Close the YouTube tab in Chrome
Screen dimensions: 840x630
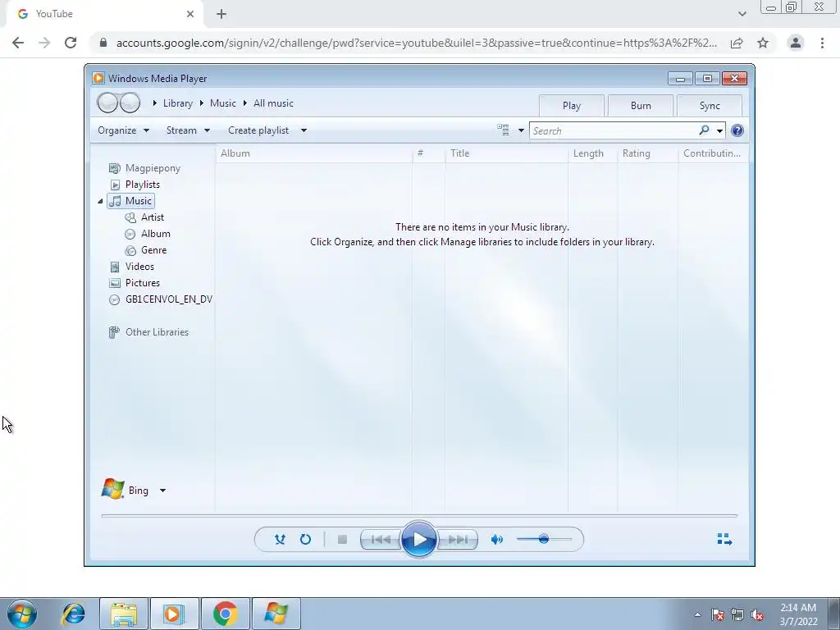click(x=190, y=14)
